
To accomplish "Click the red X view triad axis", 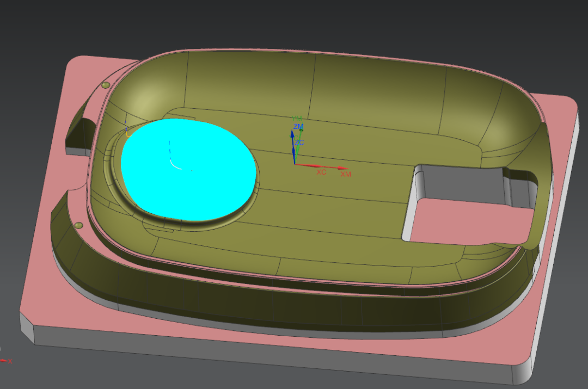I will click(5, 361).
